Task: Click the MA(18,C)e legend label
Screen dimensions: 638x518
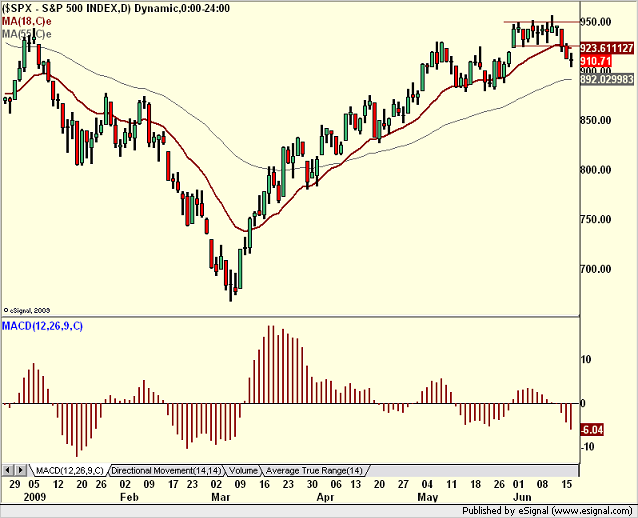Action: point(27,21)
